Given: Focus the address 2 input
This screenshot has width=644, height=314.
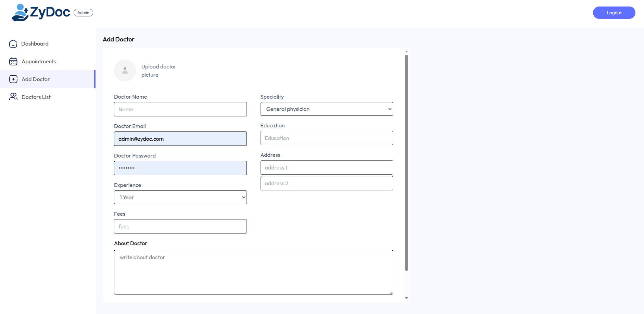Looking at the screenshot, I should [x=326, y=183].
